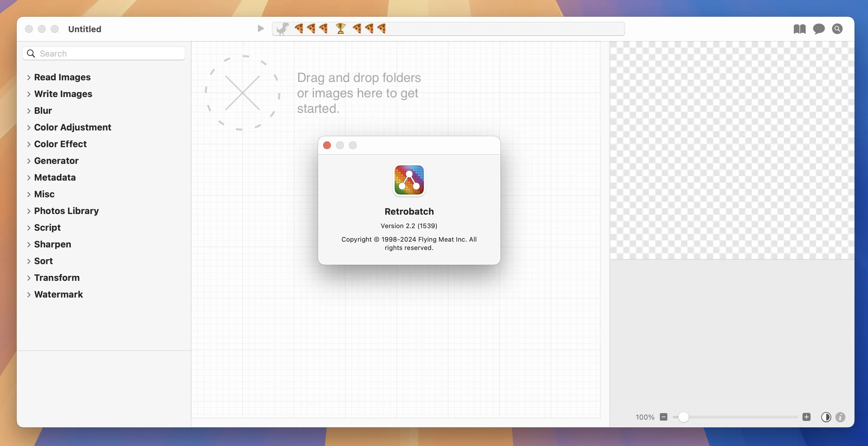The image size is (868, 446).
Task: Expand the Color Effect category
Action: (29, 144)
